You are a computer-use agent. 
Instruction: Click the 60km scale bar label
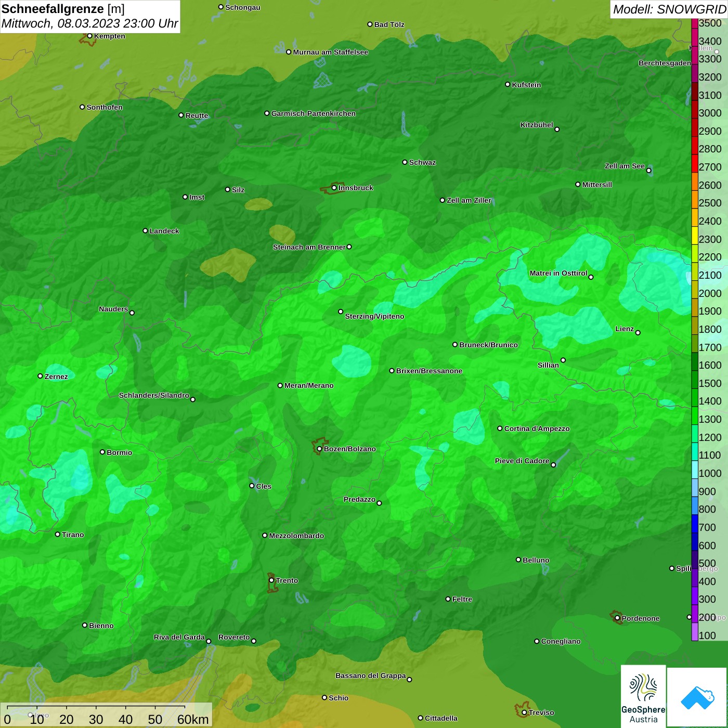pos(193,719)
